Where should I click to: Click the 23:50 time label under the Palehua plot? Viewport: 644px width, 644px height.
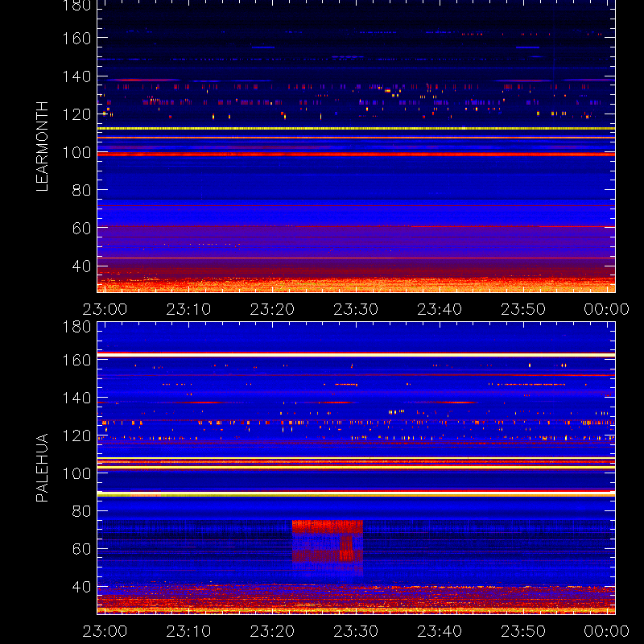point(523,631)
